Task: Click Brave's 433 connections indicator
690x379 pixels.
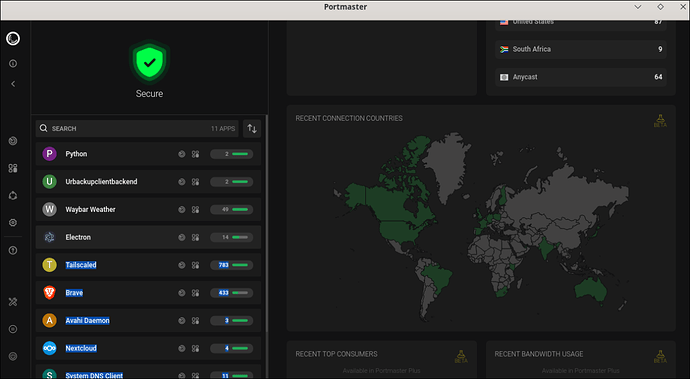Action: (x=231, y=293)
